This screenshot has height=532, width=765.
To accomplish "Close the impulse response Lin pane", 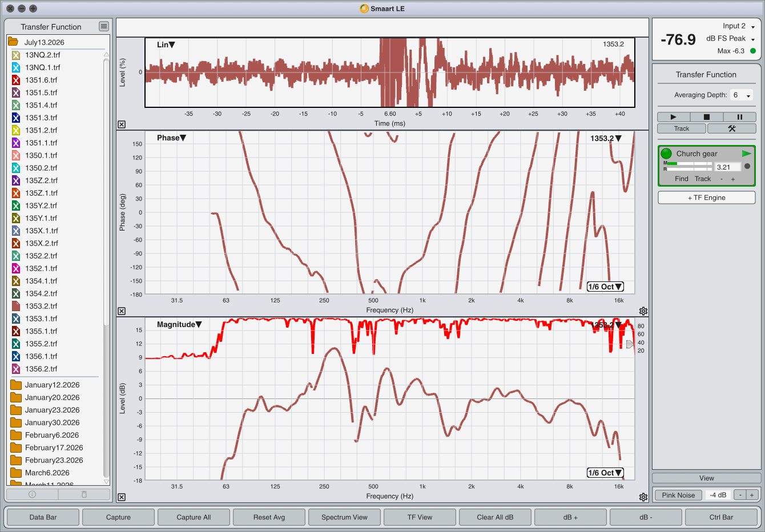I will [x=122, y=124].
